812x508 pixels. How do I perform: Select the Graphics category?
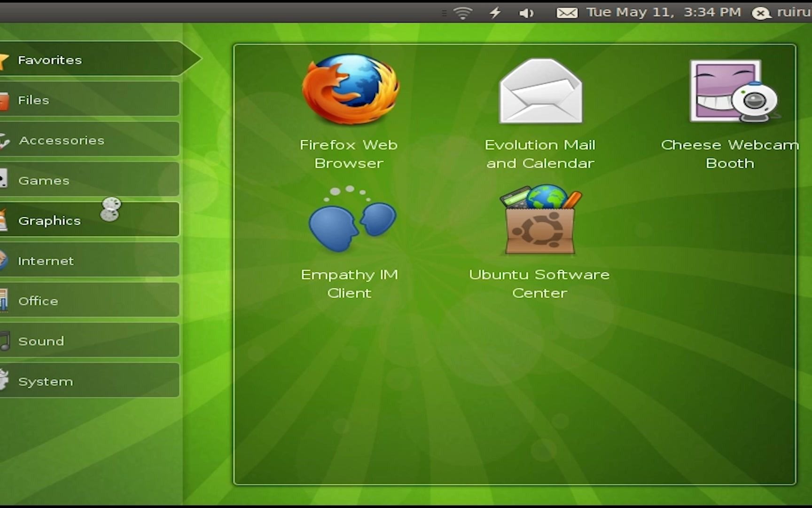(89, 220)
